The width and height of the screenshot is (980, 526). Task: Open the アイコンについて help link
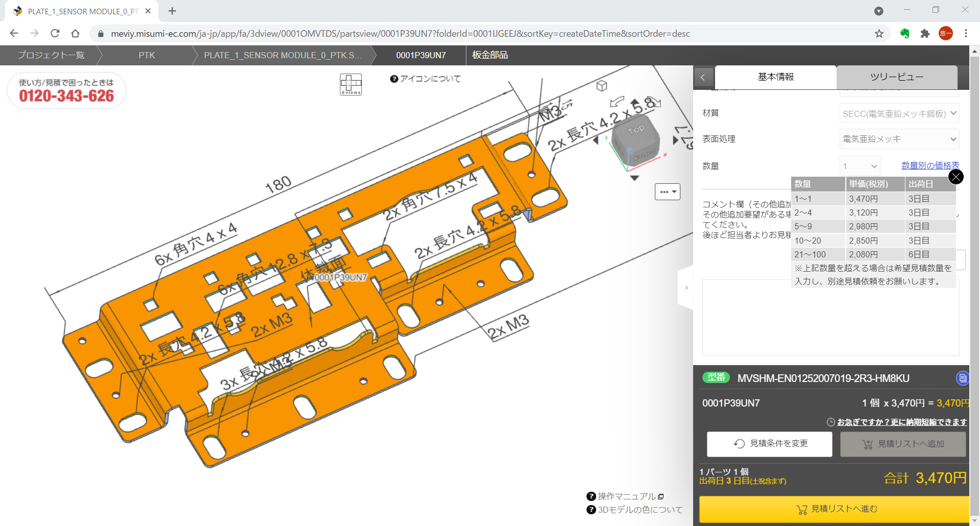[x=426, y=79]
